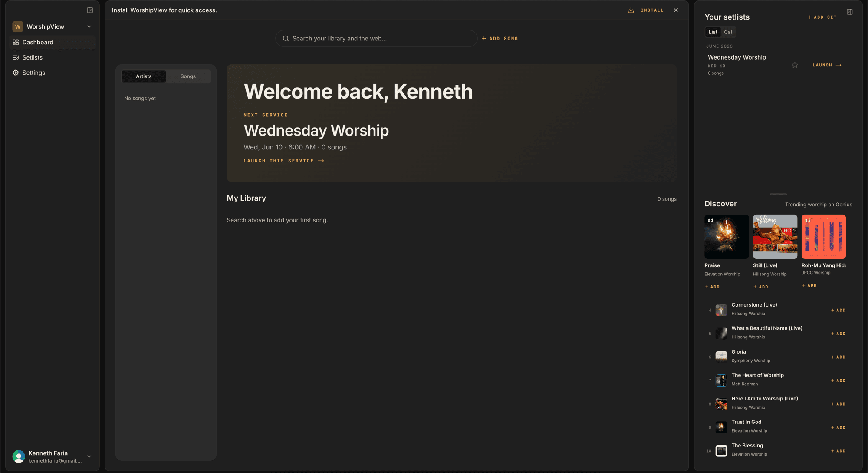Open the Gloria song title

point(739,352)
